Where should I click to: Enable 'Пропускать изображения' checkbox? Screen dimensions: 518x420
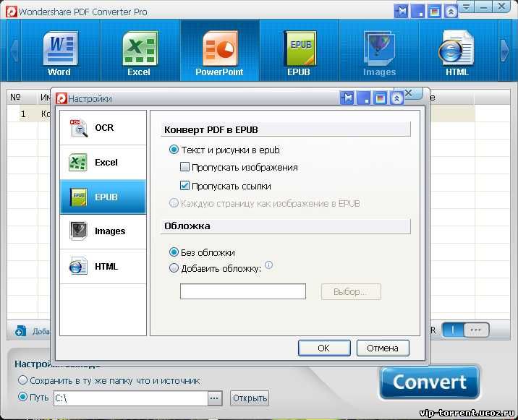[184, 167]
